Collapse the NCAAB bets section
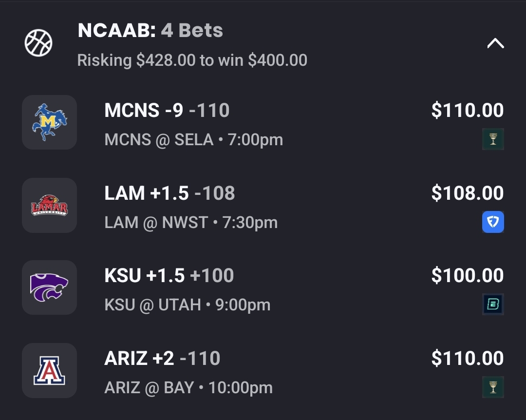526x420 pixels. (495, 44)
